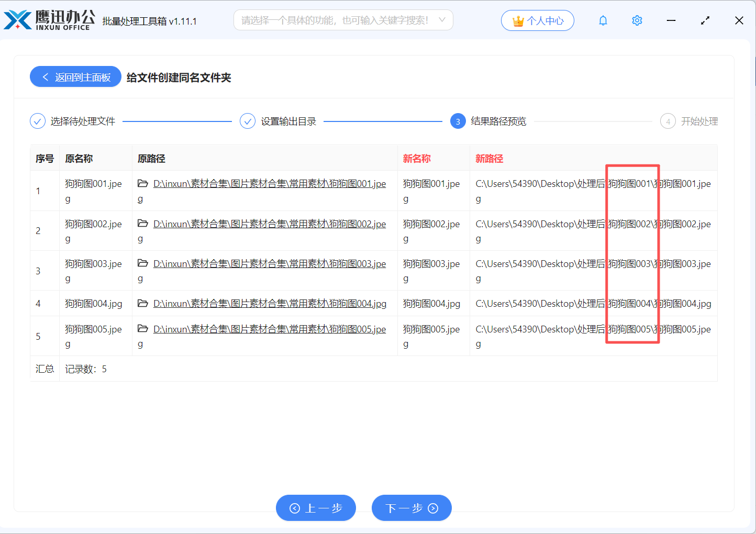Open folder icon for 狗狗图004 path

[142, 303]
